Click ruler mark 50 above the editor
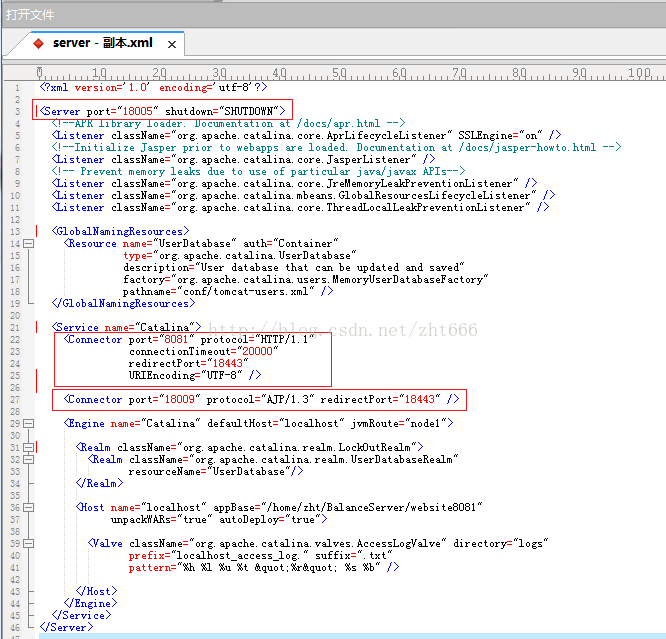 point(339,73)
